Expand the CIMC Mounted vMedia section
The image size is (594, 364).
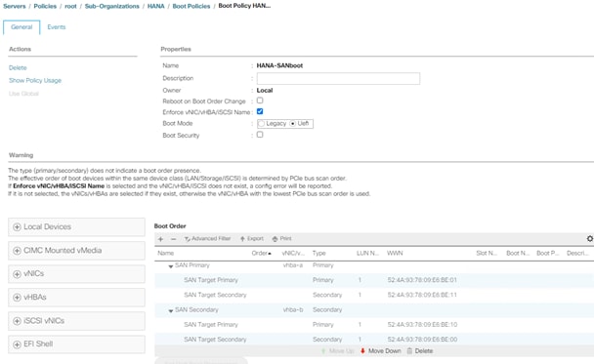76,250
